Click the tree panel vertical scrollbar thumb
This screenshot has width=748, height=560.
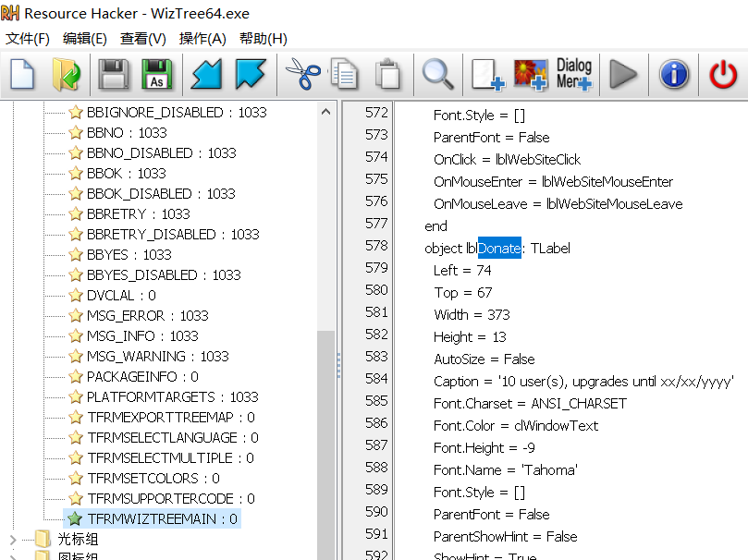pos(325,444)
